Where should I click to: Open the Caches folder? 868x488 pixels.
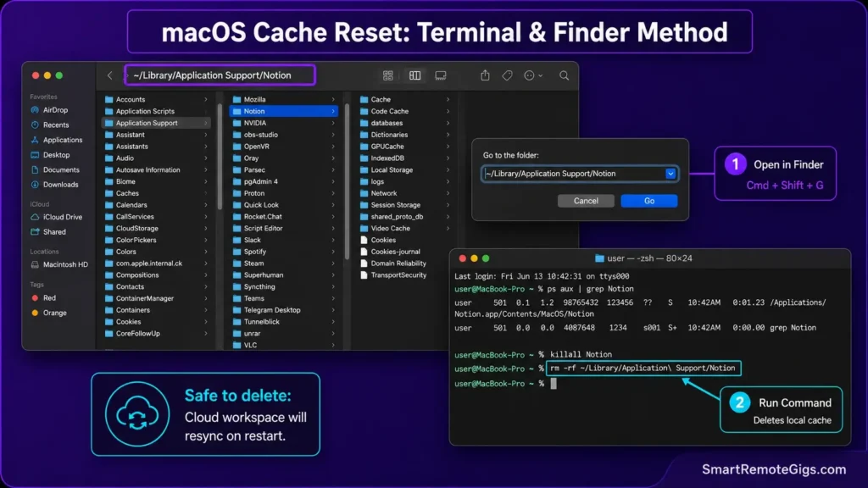(157, 193)
